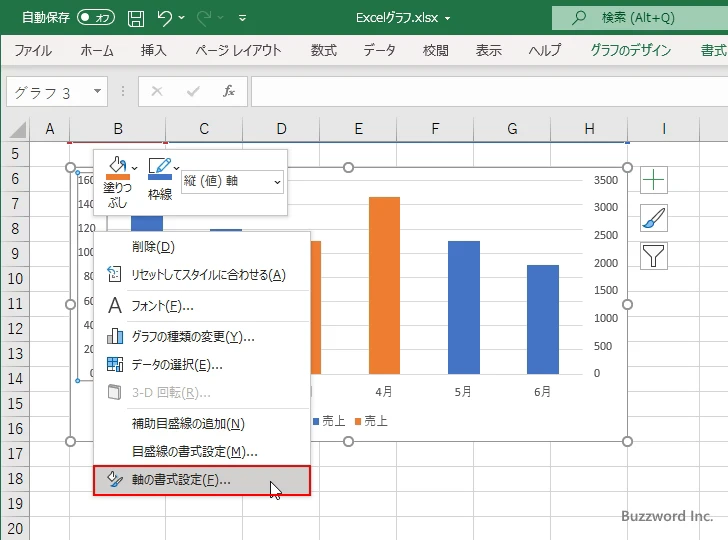728x540 pixels.
Task: Open Chart Elements plus button
Action: (654, 180)
